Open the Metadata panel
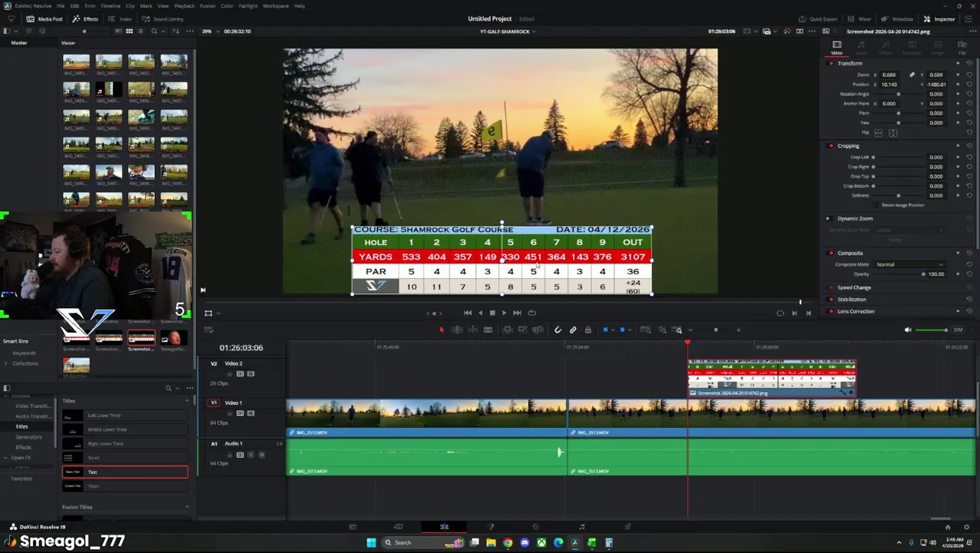This screenshot has height=553, width=980. tap(898, 18)
